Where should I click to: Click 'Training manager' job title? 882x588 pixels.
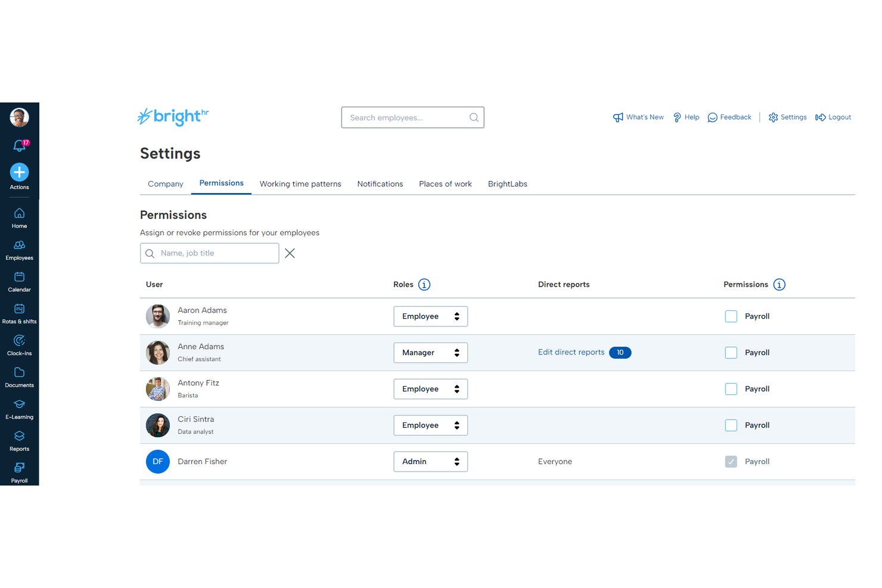click(x=203, y=323)
